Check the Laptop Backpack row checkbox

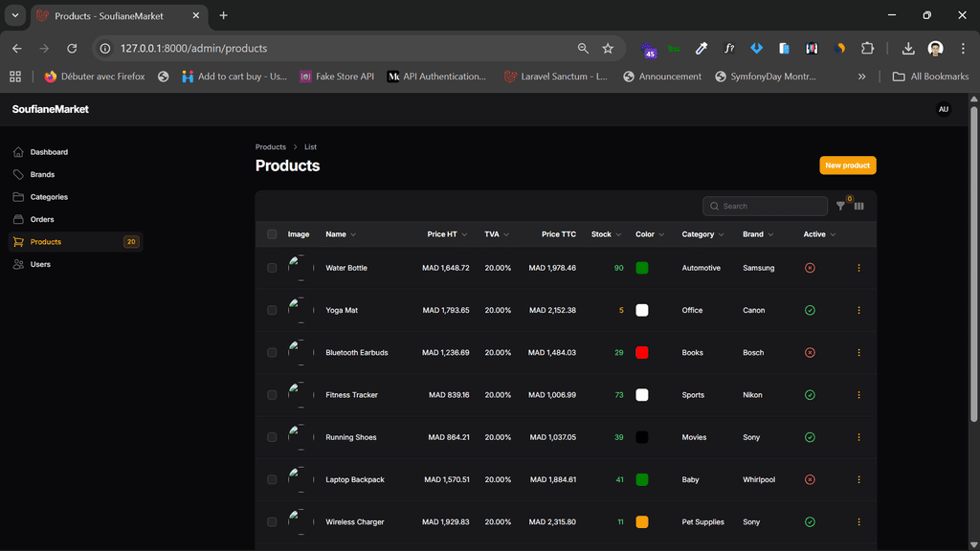tap(272, 480)
